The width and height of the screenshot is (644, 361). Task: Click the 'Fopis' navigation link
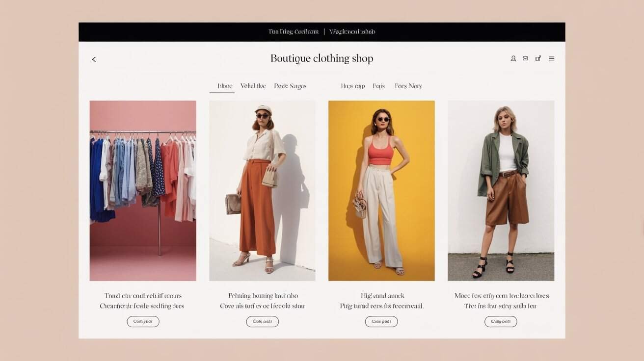coord(378,85)
